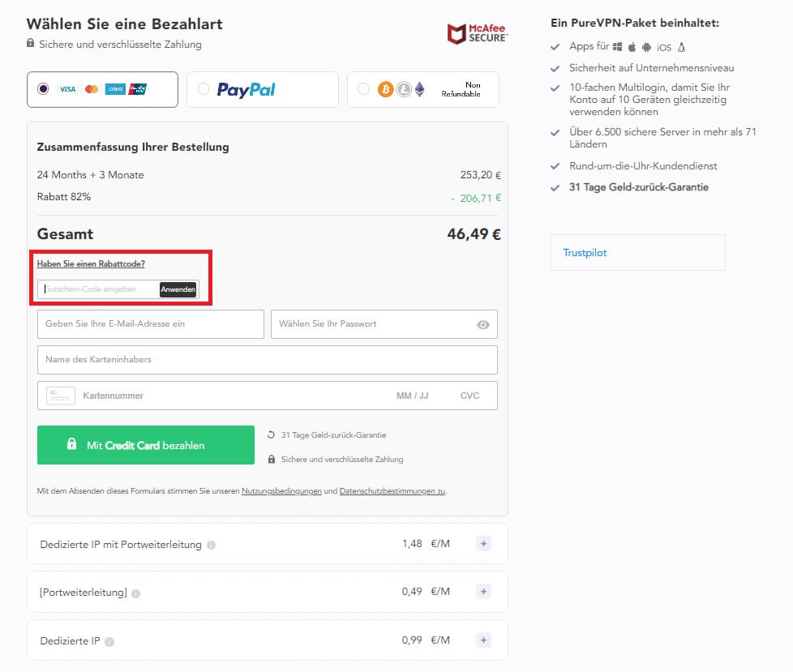Screen dimensions: 793x672
Task: Click 'Rund-um-die-Uhr-Kundendienst' feature text
Action: click(x=643, y=166)
